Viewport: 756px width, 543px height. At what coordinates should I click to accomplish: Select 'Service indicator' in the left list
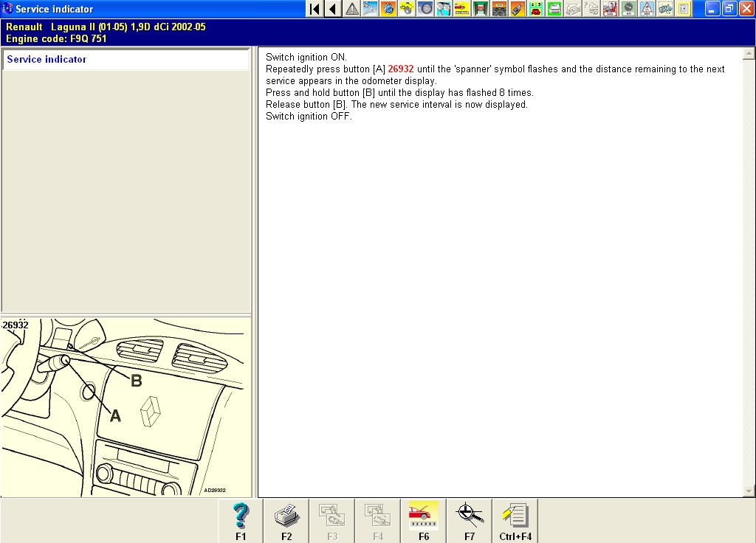tap(126, 59)
